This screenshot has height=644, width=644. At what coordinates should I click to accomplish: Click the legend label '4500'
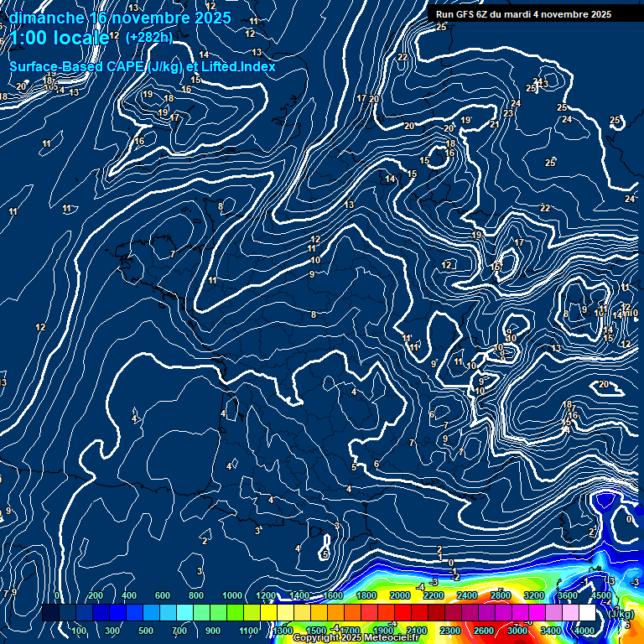601,595
